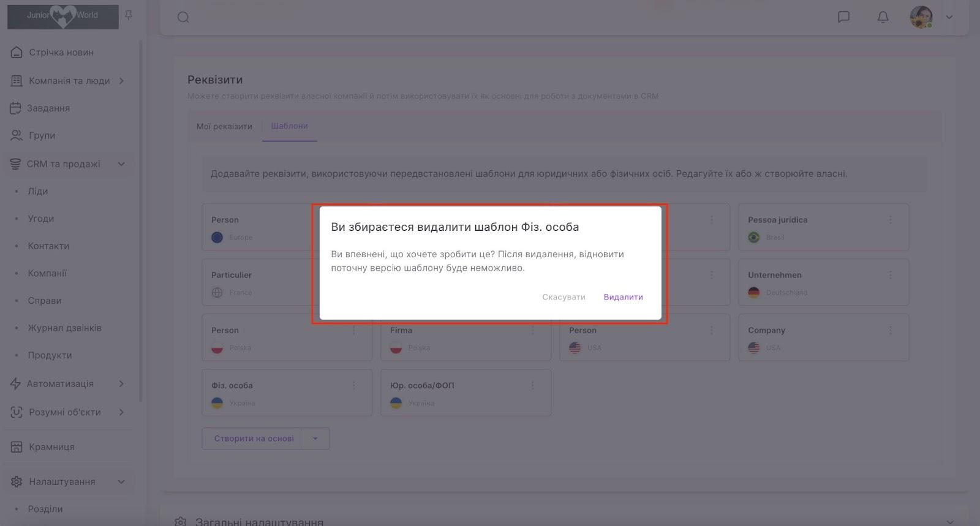Open Контакти in the CRM menu
This screenshot has height=526, width=980.
tap(48, 246)
